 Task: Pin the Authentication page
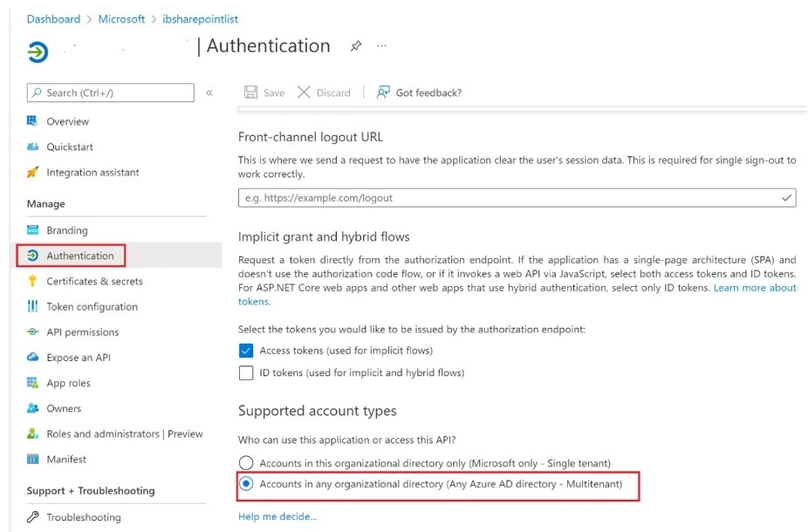click(356, 47)
